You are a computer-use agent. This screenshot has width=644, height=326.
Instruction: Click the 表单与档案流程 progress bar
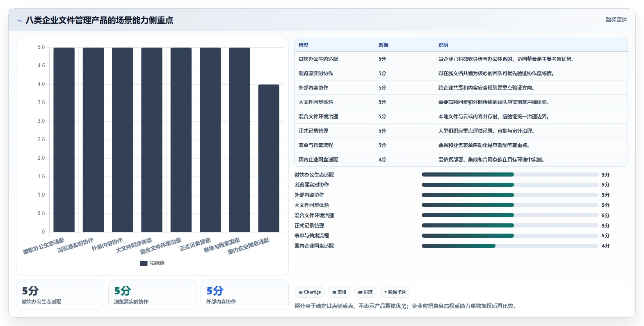(510, 236)
